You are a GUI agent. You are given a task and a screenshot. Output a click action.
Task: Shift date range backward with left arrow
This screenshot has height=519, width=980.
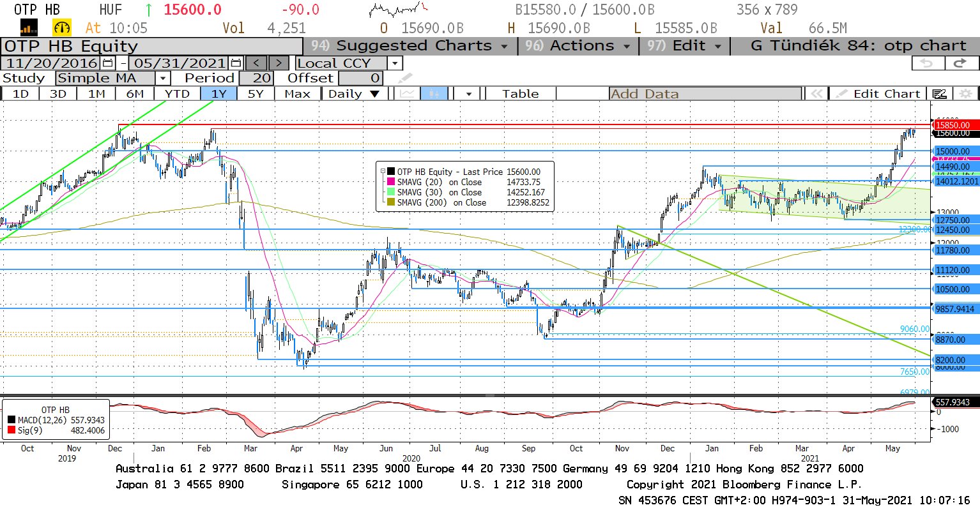click(256, 63)
